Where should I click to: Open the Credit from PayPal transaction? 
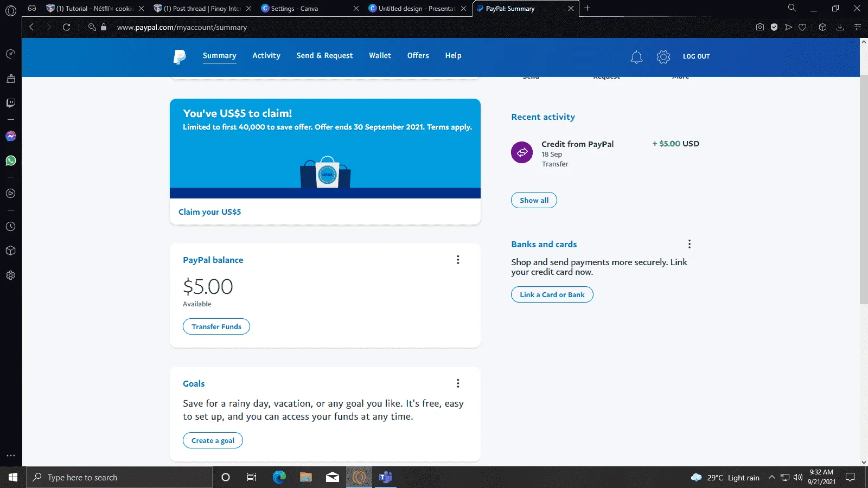(x=605, y=153)
